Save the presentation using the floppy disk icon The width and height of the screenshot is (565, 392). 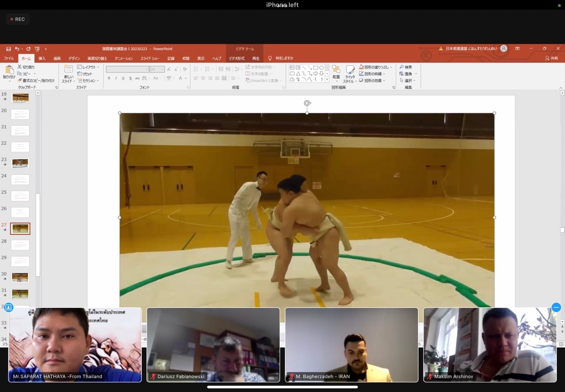(8, 49)
